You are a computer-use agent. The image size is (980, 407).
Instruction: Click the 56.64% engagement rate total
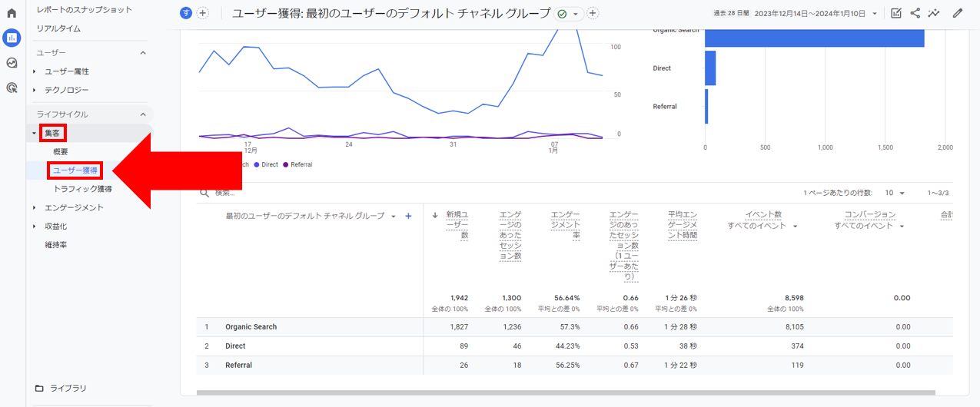coord(566,298)
